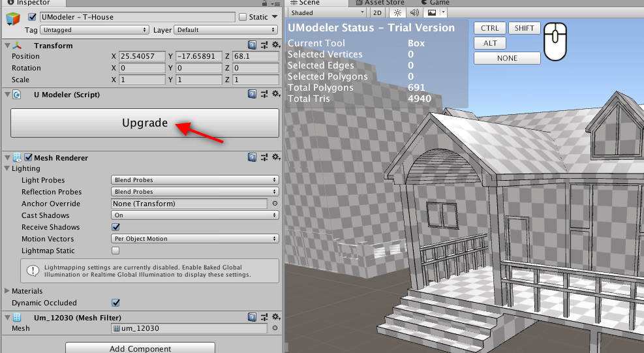Toggle scene lighting sun icon
The height and width of the screenshot is (353, 644).
click(397, 13)
